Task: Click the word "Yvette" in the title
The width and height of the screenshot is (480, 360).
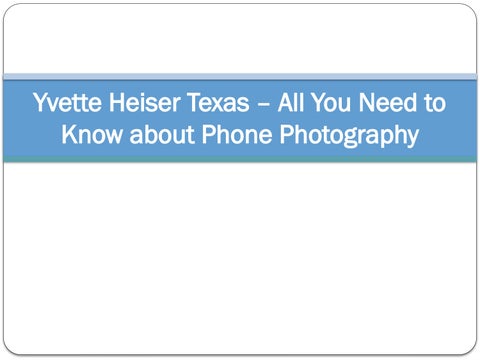Action: (67, 103)
